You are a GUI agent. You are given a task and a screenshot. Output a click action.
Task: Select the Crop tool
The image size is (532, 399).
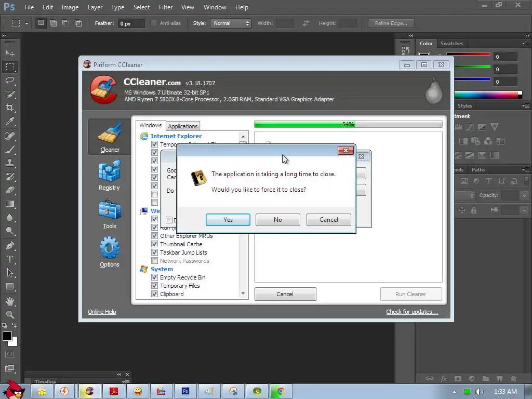coord(10,108)
